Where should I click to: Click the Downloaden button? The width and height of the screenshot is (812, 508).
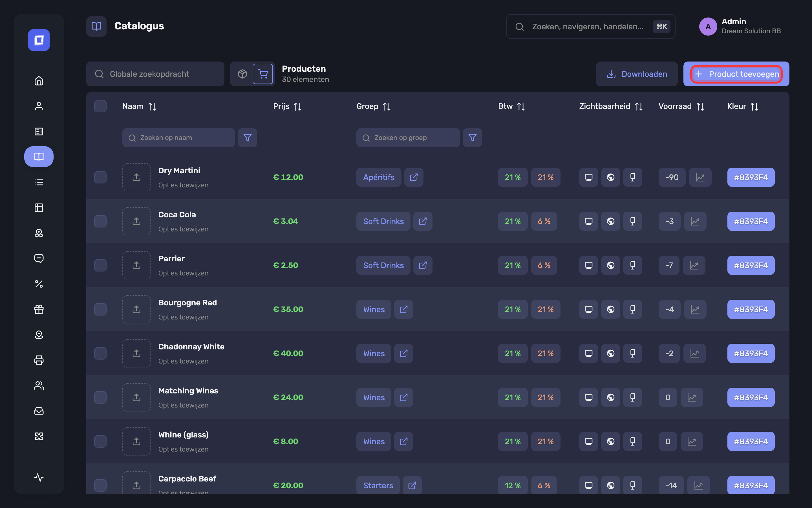637,74
